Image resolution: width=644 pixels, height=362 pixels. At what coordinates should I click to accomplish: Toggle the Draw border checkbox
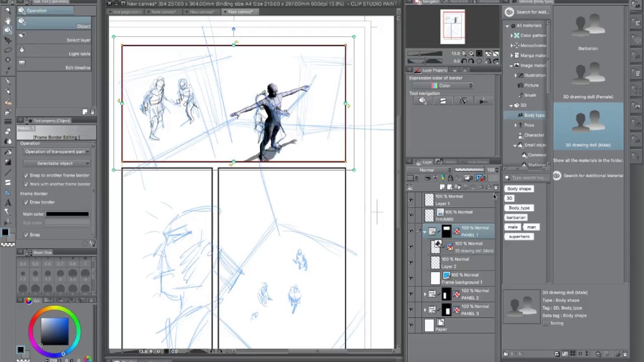[x=26, y=202]
